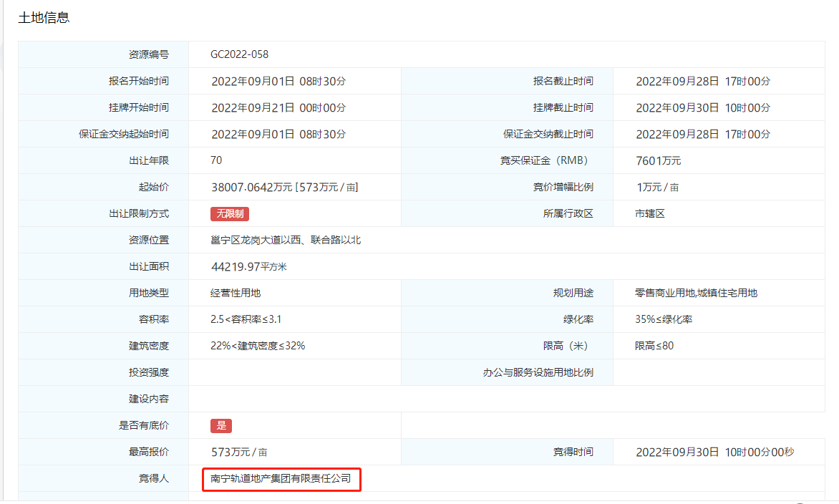The height and width of the screenshot is (504, 839).
Task: Click the 资源位置 address text
Action: [x=286, y=240]
